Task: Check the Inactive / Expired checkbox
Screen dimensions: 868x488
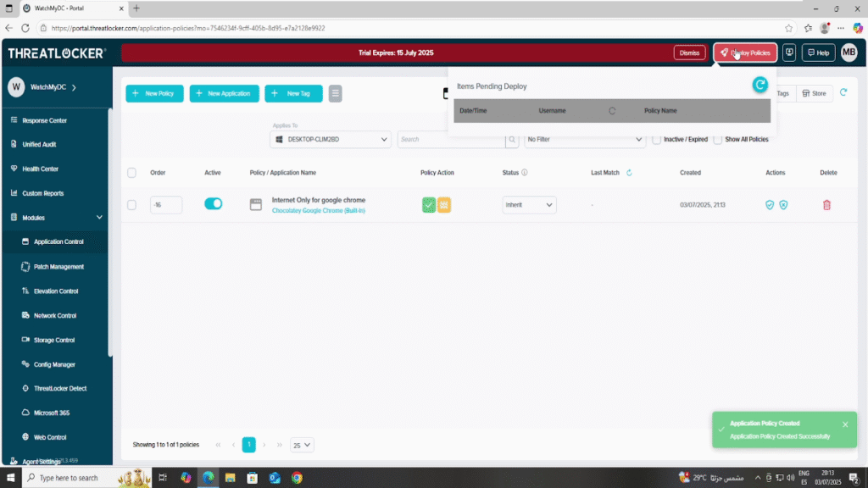Action: (x=657, y=140)
